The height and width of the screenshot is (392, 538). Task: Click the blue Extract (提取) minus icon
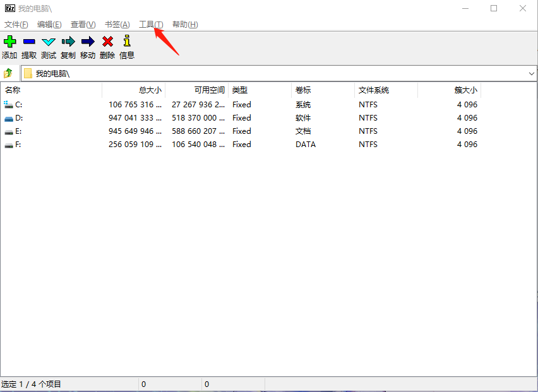(29, 42)
